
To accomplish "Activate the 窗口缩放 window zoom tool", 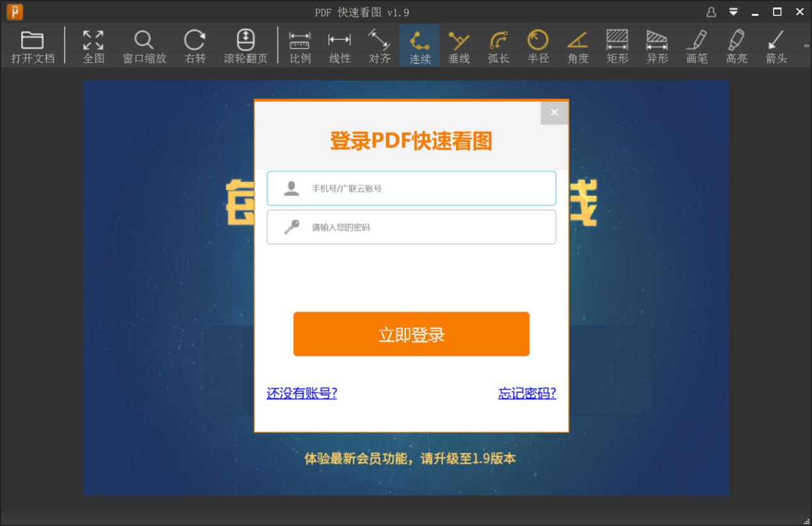I will (x=143, y=45).
